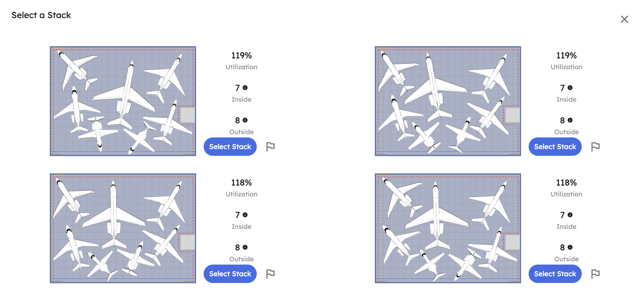View info for Inside aircraft in bottom-right stack
Screen dimensions: 644x290
[x=571, y=215]
